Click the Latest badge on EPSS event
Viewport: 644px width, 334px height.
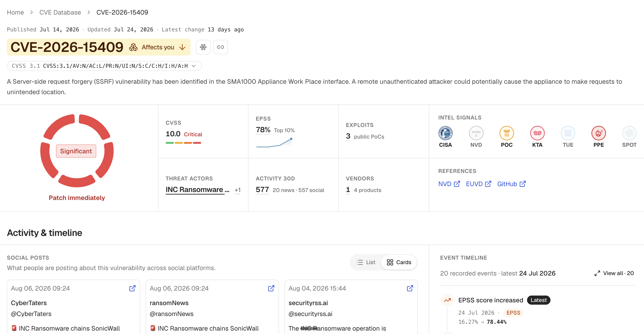pos(538,300)
